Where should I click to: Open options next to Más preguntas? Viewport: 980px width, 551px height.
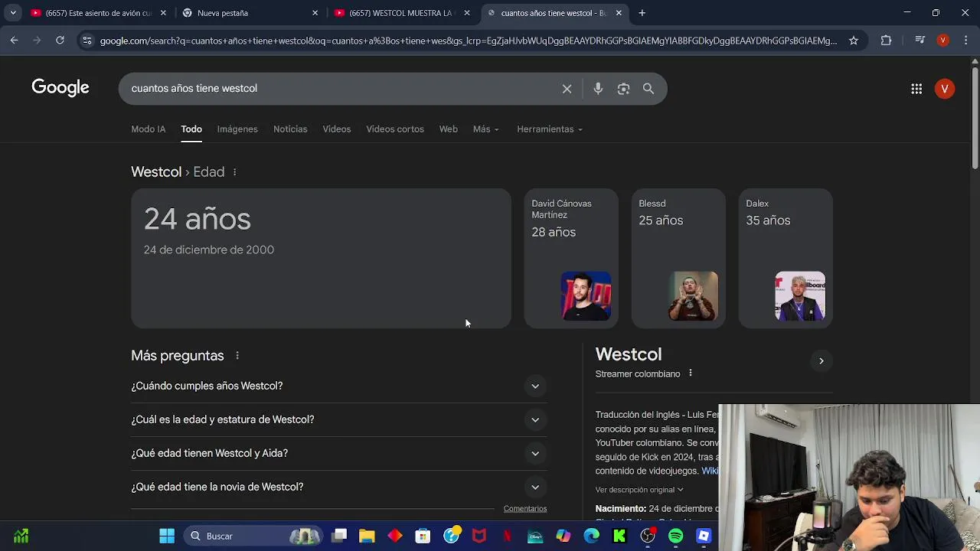click(237, 356)
